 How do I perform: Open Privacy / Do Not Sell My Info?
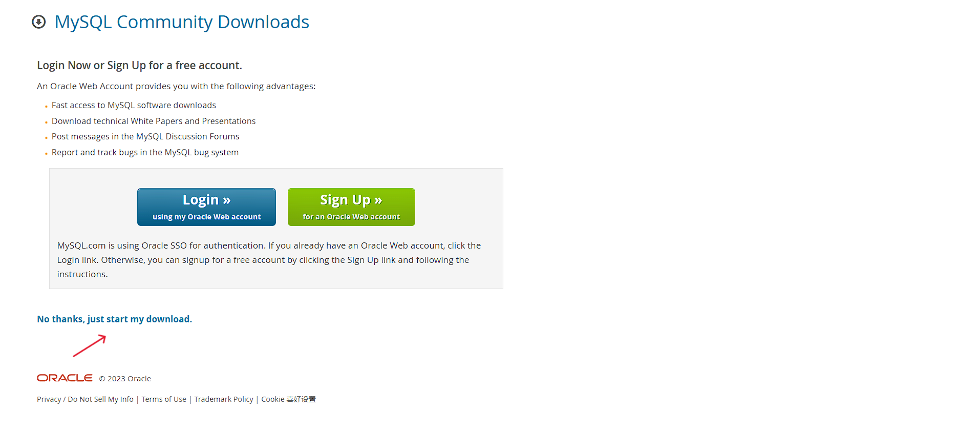coord(85,399)
